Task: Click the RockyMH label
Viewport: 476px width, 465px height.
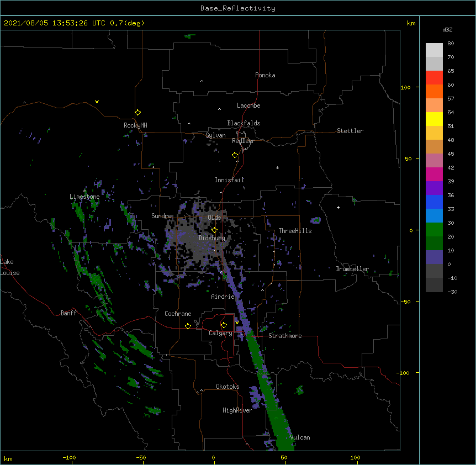Action: [x=135, y=125]
